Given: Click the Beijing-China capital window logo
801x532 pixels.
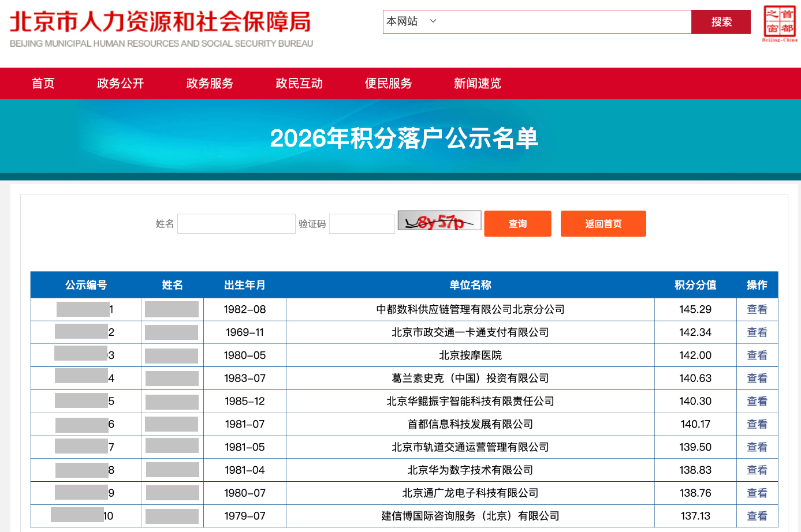Looking at the screenshot, I should point(780,24).
